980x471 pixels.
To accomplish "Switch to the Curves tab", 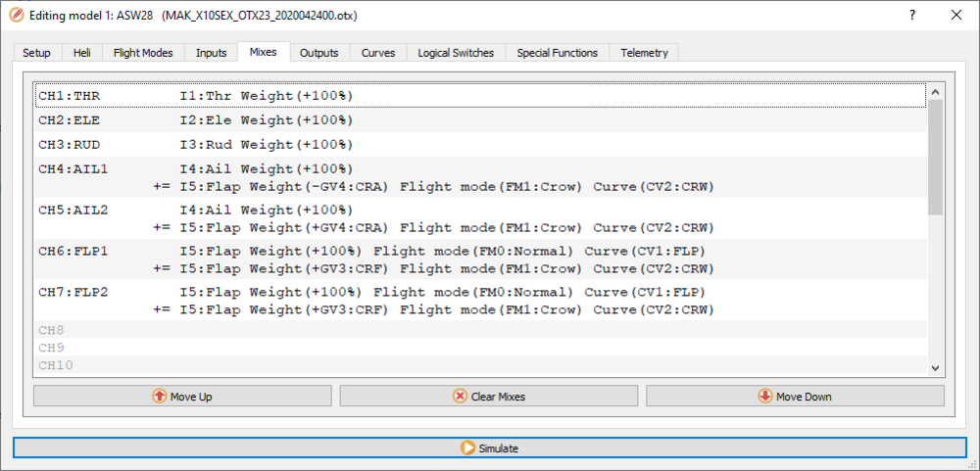I will click(x=378, y=53).
